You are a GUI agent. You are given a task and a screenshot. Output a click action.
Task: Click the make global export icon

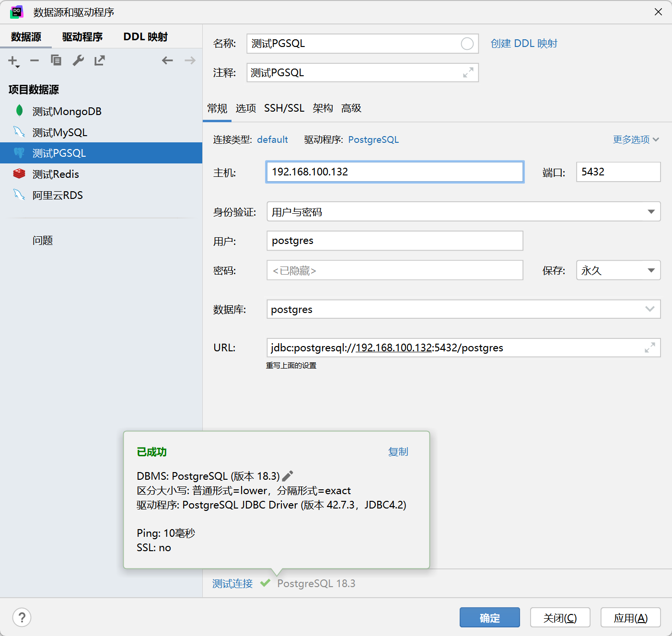coord(99,60)
